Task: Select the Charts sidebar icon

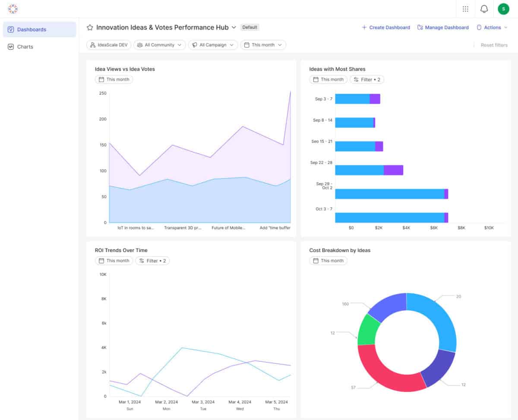Action: point(11,47)
